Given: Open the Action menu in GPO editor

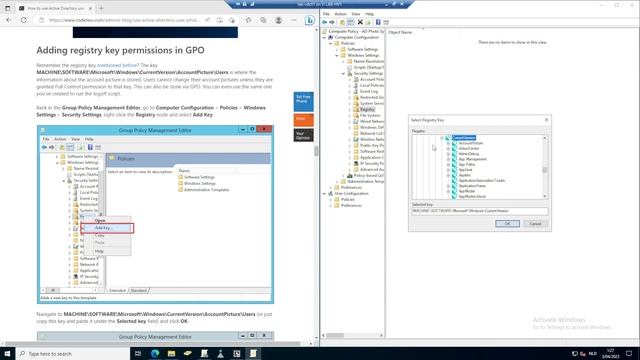Looking at the screenshot, I should (x=340, y=14).
